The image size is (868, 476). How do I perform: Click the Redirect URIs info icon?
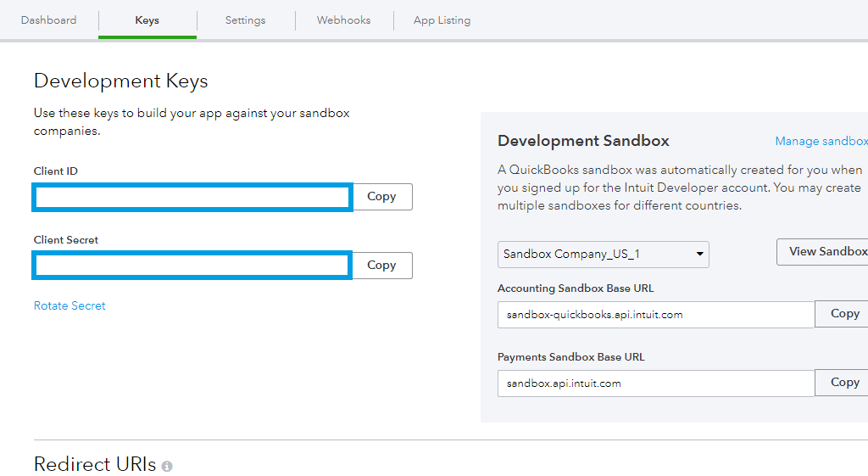167,467
